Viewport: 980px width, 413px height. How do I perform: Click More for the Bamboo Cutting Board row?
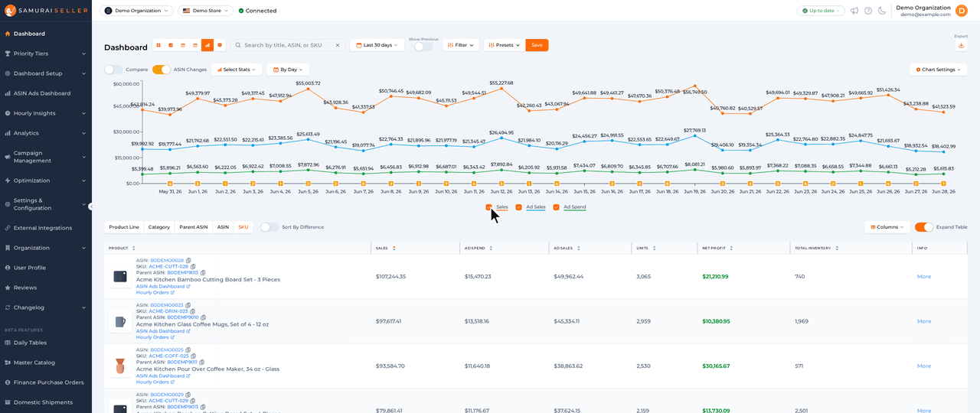click(924, 277)
